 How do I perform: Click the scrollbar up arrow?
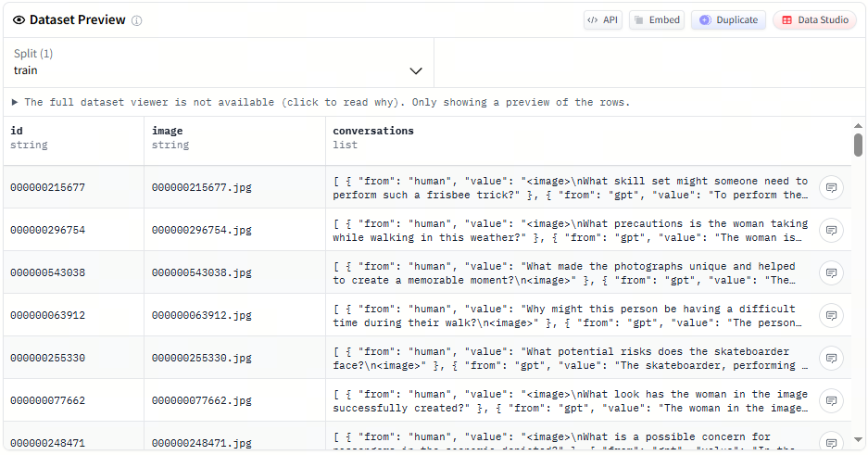tap(858, 126)
